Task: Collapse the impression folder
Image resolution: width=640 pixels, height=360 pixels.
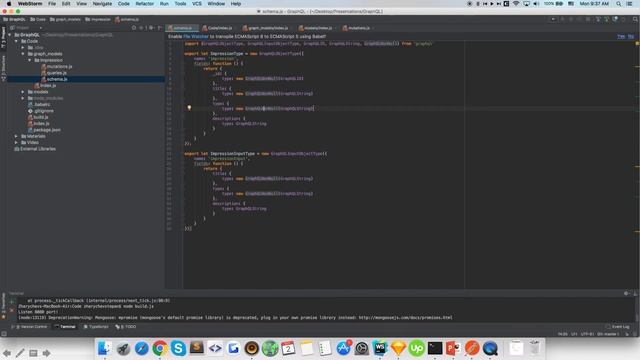Action: pyautogui.click(x=29, y=60)
